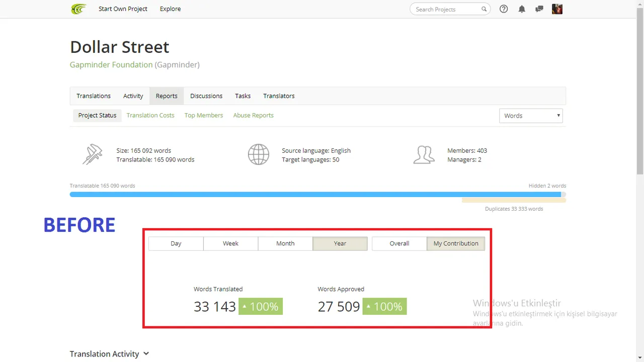Open the Words unit dropdown
This screenshot has height=362, width=644.
point(531,116)
